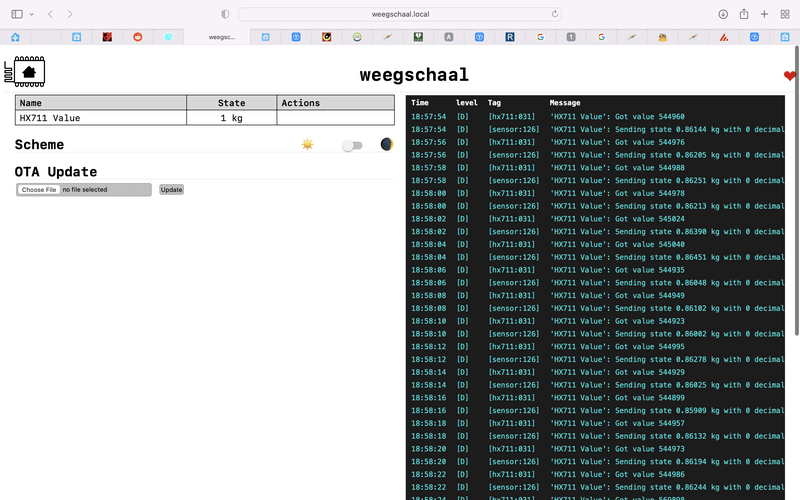Click the Name column header
This screenshot has width=800, height=500.
point(101,103)
